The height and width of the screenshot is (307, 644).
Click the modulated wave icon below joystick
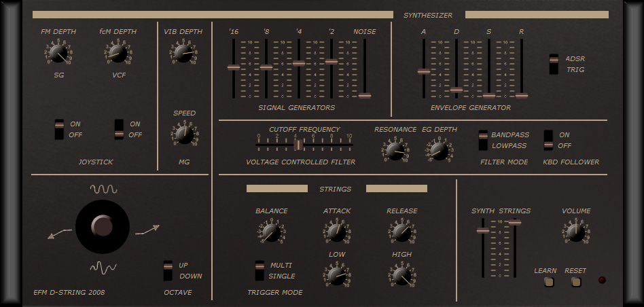click(x=103, y=268)
